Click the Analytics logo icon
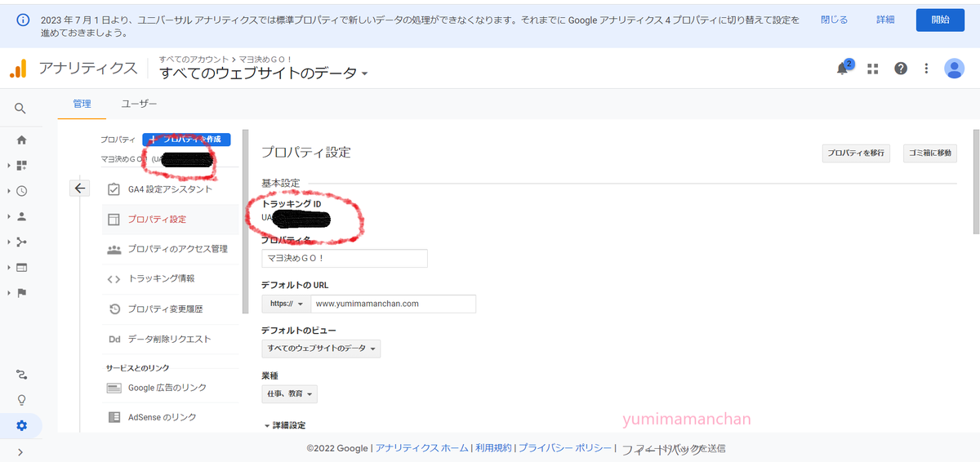This screenshot has width=980, height=462. [18, 69]
